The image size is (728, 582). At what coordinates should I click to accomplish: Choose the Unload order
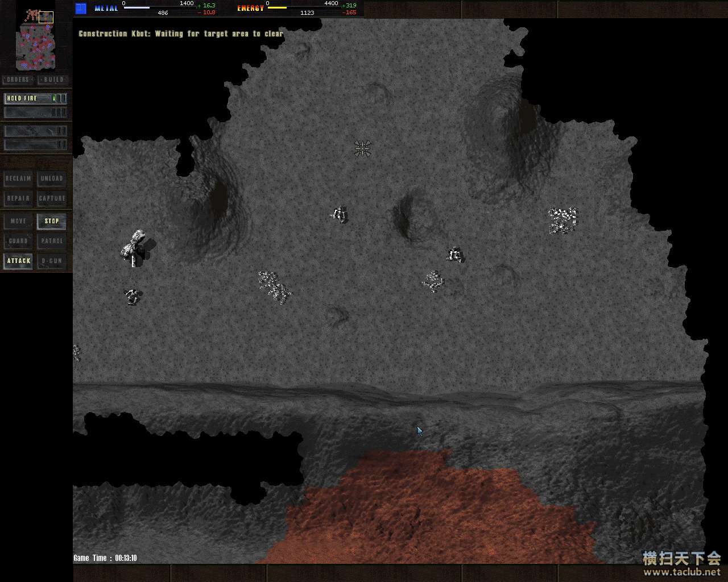point(52,178)
